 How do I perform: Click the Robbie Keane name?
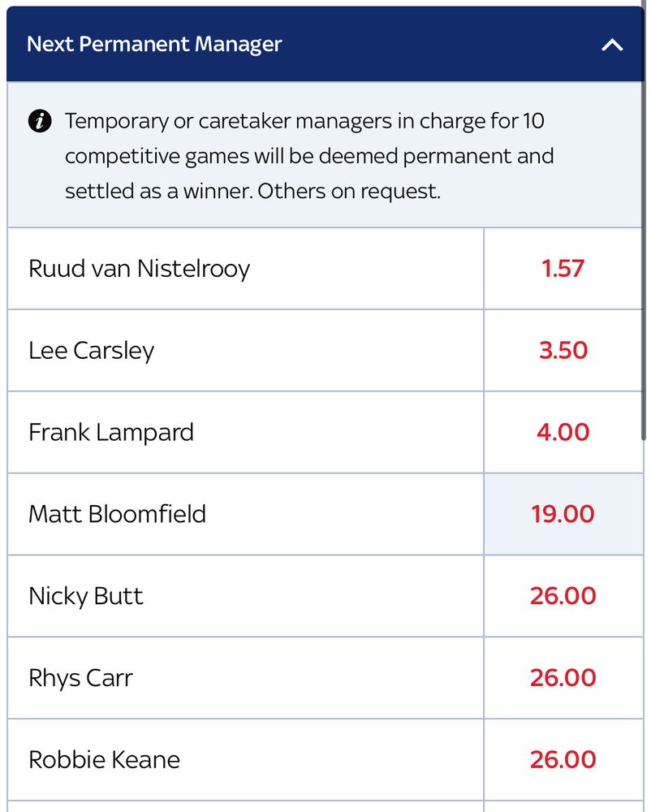105,760
